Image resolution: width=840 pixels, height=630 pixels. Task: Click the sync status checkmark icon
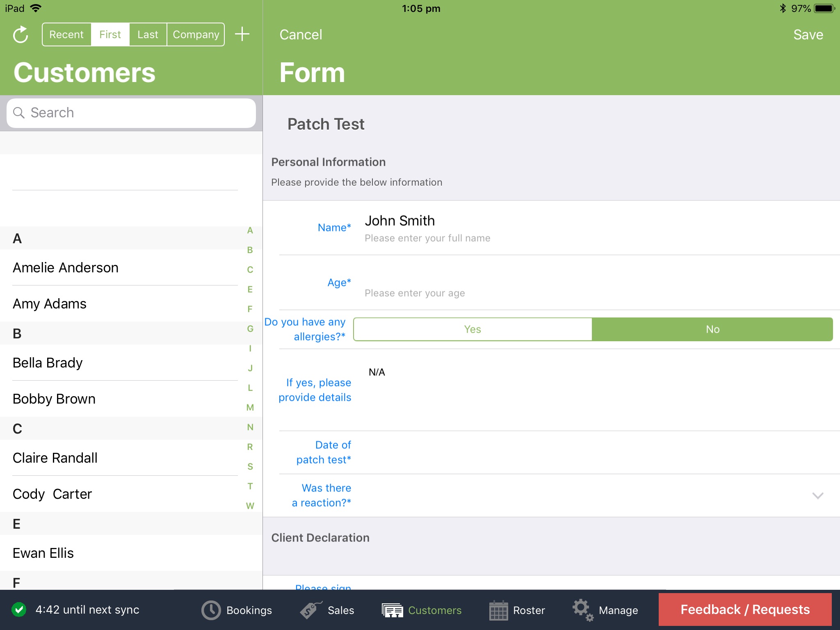coord(19,610)
